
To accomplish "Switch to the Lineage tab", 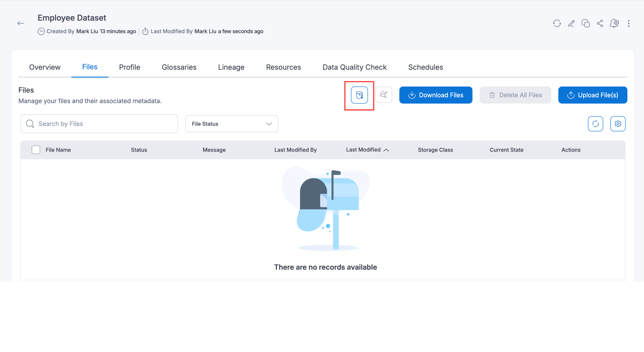I will click(231, 67).
